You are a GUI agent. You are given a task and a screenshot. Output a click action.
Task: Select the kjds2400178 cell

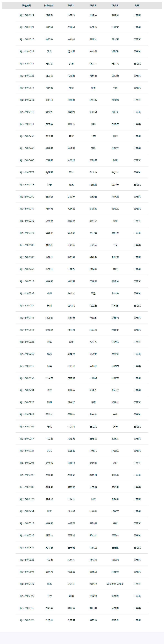[27, 185]
